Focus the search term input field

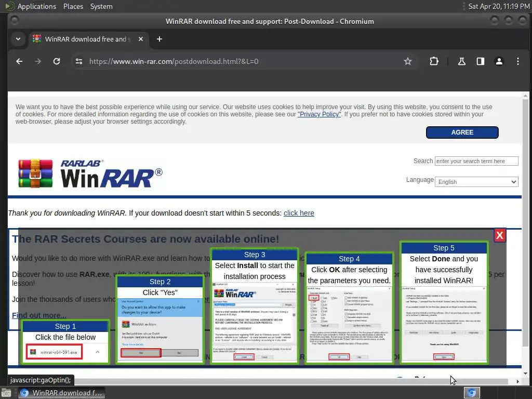point(476,161)
